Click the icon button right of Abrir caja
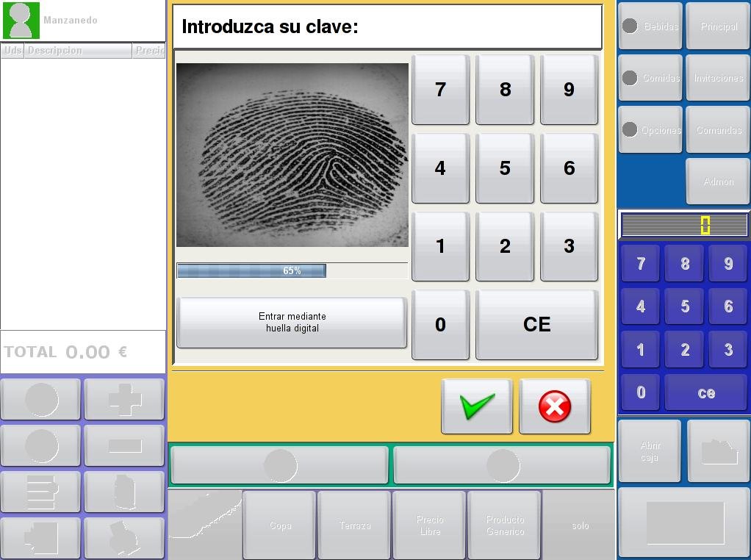The width and height of the screenshot is (751, 560). click(x=719, y=451)
